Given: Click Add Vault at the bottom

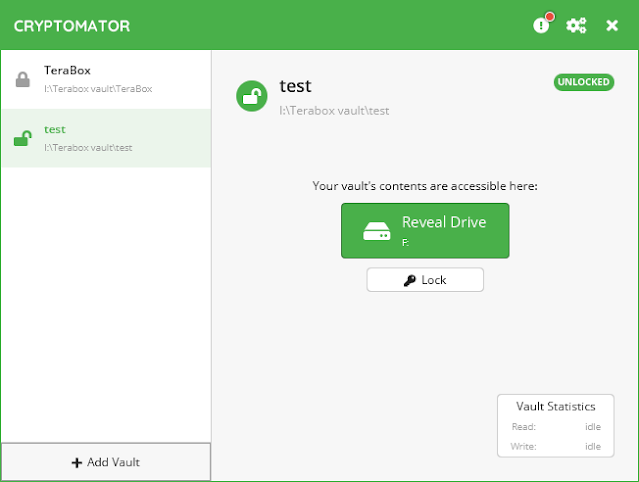Looking at the screenshot, I should (x=106, y=462).
